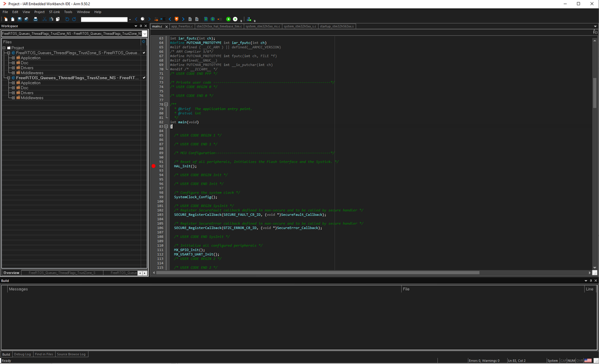Click US keyboard language flag in status bar
Screen dimensions: 599x364
[588, 360]
